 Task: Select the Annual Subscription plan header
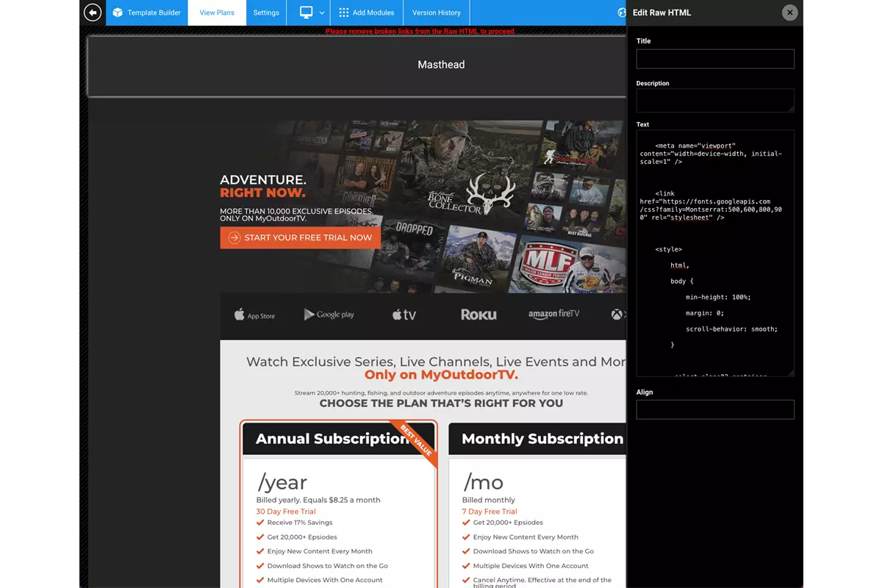pyautogui.click(x=338, y=439)
